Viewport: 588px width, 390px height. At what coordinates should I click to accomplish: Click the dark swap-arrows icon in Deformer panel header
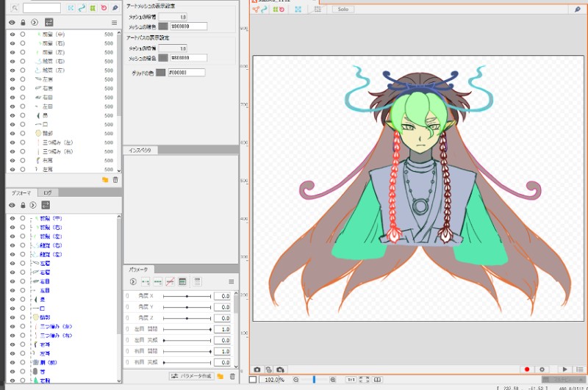click(46, 205)
